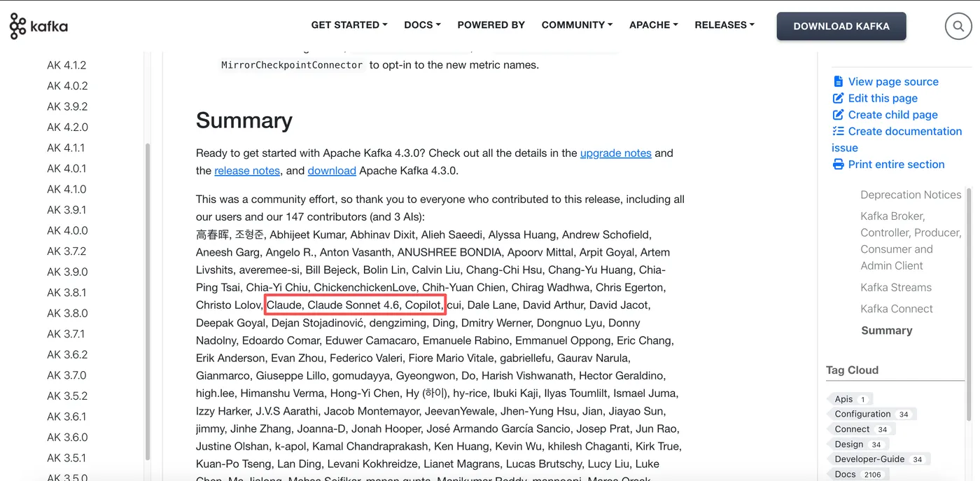Image resolution: width=980 pixels, height=481 pixels.
Task: Select the Edit this page pencil icon
Action: coord(838,98)
